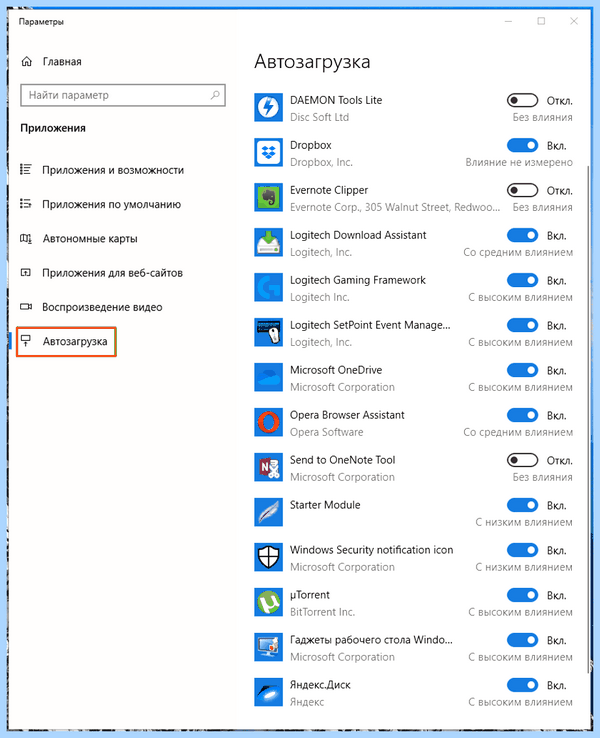600x738 pixels.
Task: Click the Автозагрузка sidebar icon
Action: (26, 341)
